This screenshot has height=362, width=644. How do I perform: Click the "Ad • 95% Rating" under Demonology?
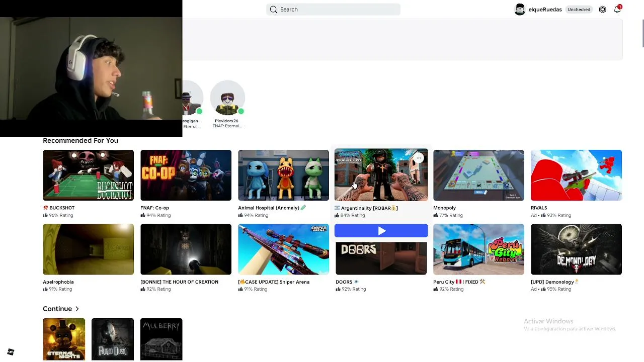tap(551, 289)
